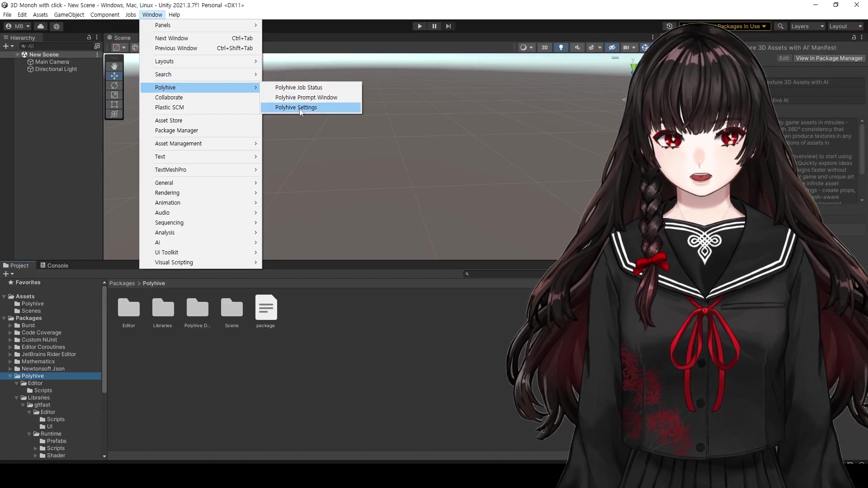The height and width of the screenshot is (488, 868).
Task: Toggle Scene lighting lightbulb button
Action: (x=561, y=47)
